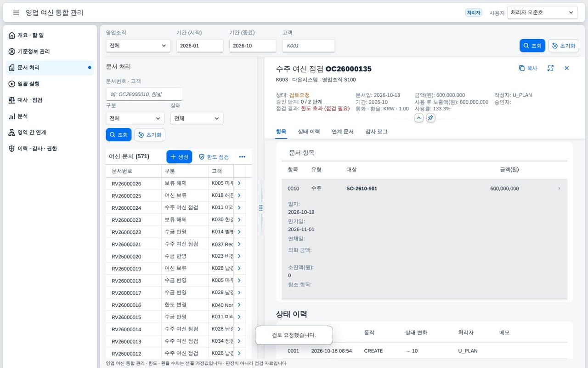Open details arrow for RV26000019
The width and height of the screenshot is (588, 368).
click(239, 268)
